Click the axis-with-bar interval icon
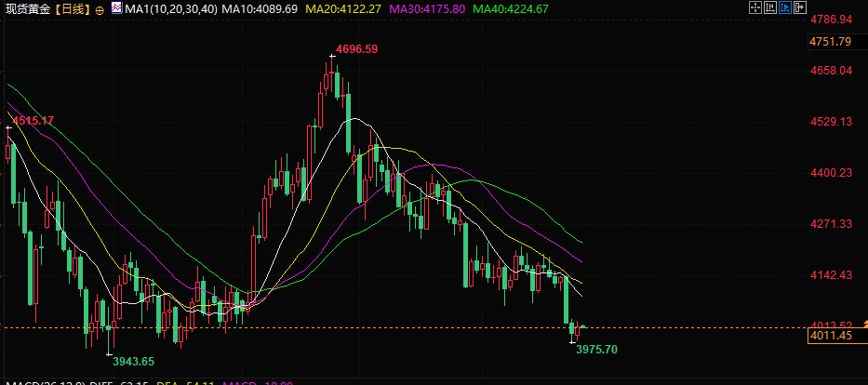This screenshot has width=868, height=385. coord(770,7)
